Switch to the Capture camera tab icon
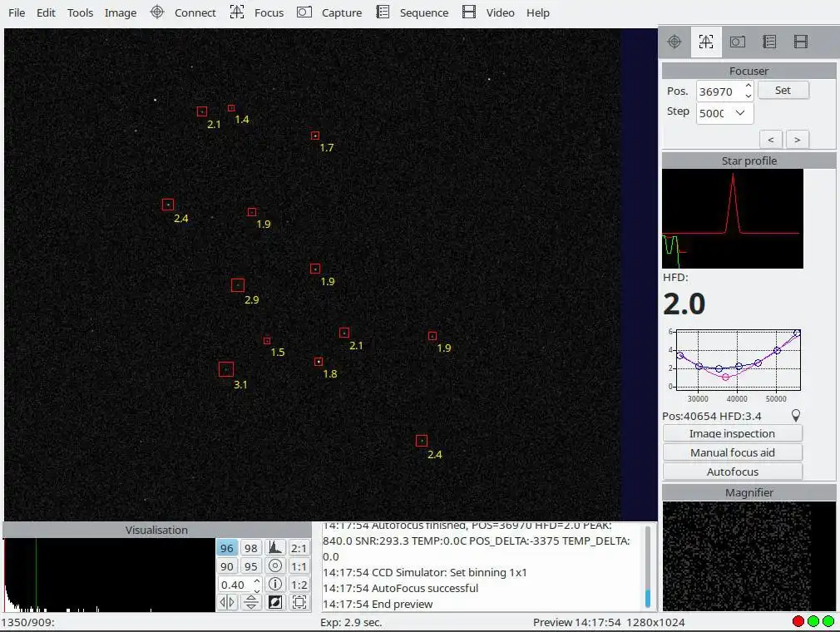 click(737, 42)
